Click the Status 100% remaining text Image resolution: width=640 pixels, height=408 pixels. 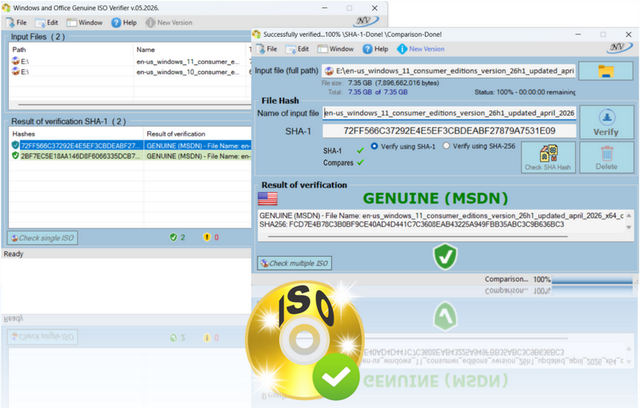[x=525, y=92]
